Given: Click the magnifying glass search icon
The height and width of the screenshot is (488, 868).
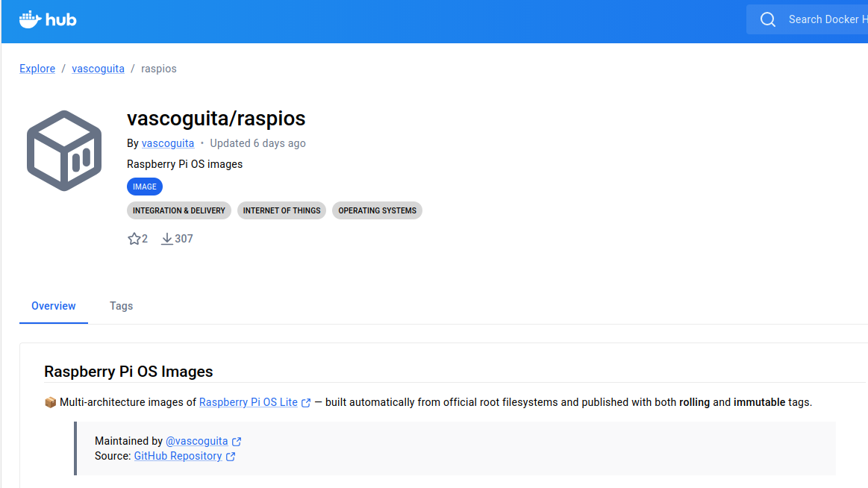Looking at the screenshot, I should click(x=767, y=19).
